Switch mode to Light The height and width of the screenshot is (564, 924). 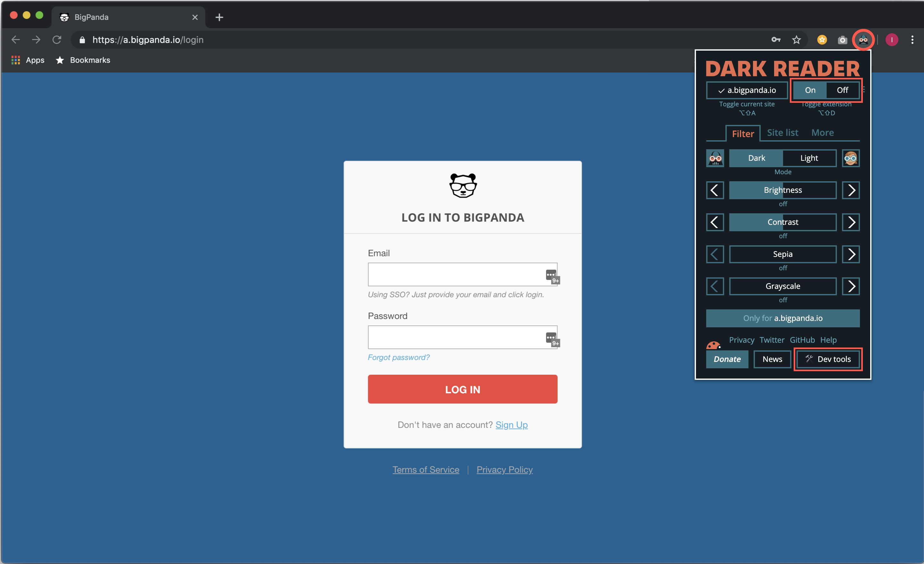(x=809, y=158)
